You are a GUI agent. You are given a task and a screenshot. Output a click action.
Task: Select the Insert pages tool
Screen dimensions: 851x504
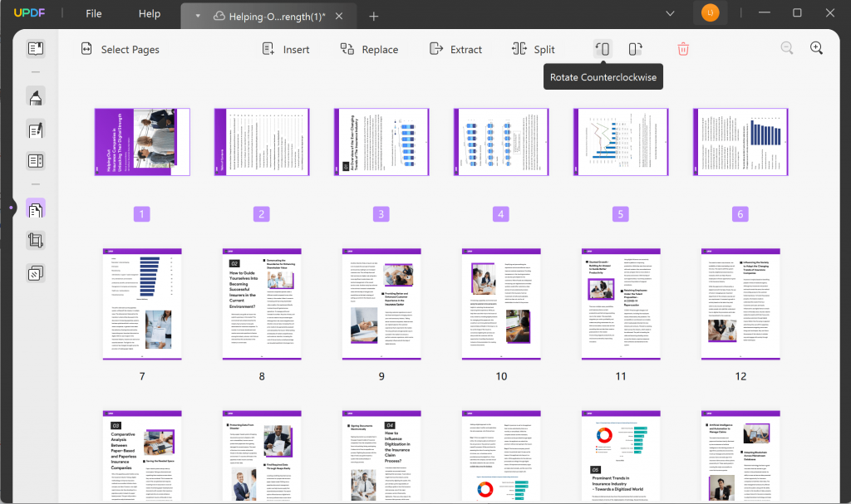tap(285, 49)
